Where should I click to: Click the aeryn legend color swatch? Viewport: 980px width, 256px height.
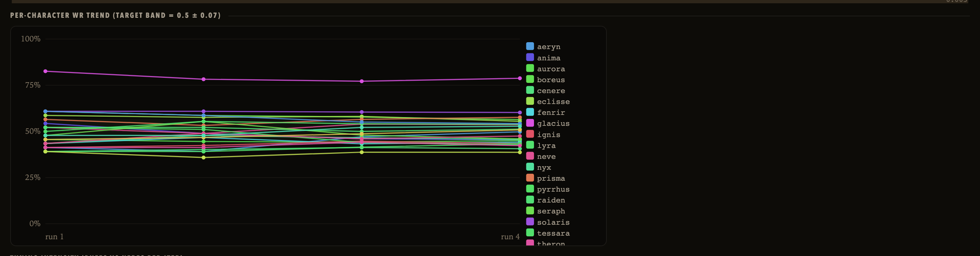pyautogui.click(x=530, y=47)
